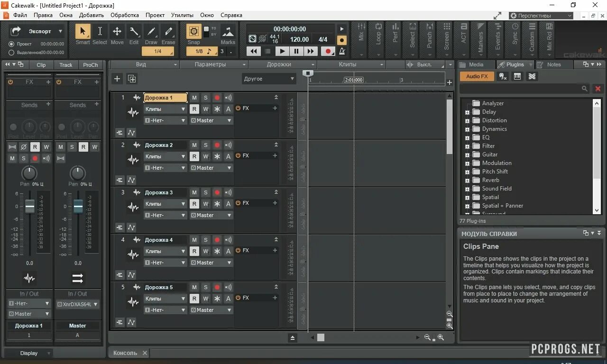Screen dimensions: 607x364
Task: Adjust the Master channel volume fader
Action: click(x=78, y=207)
